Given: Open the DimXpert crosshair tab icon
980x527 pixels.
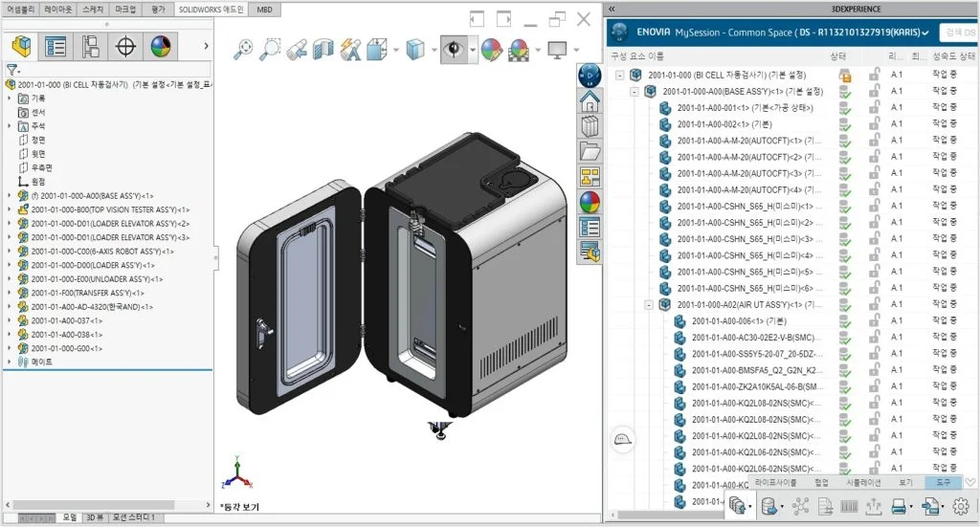Looking at the screenshot, I should click(125, 46).
